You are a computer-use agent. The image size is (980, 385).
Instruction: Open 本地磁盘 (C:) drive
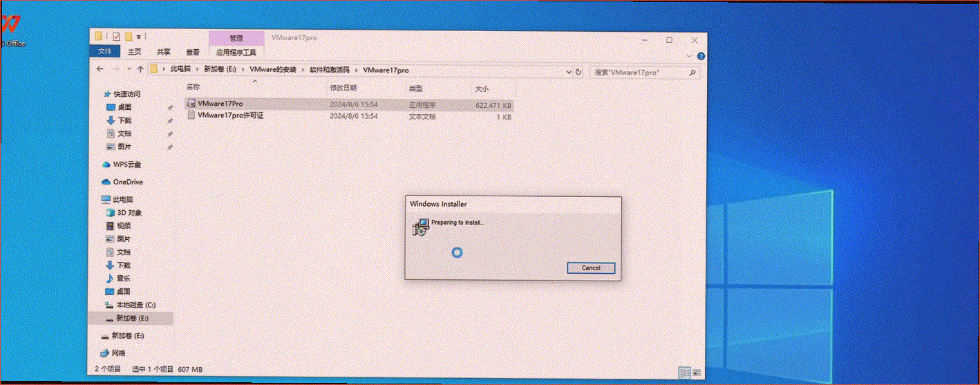tap(135, 305)
